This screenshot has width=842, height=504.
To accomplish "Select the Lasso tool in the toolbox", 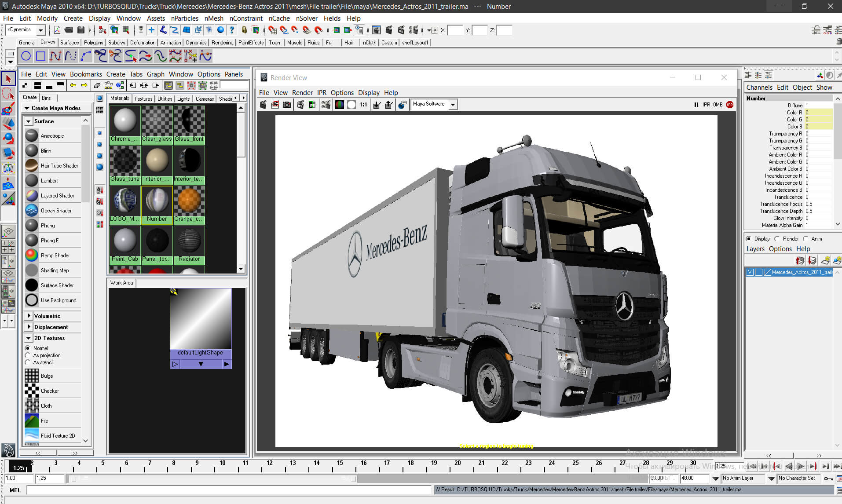I will (x=8, y=94).
